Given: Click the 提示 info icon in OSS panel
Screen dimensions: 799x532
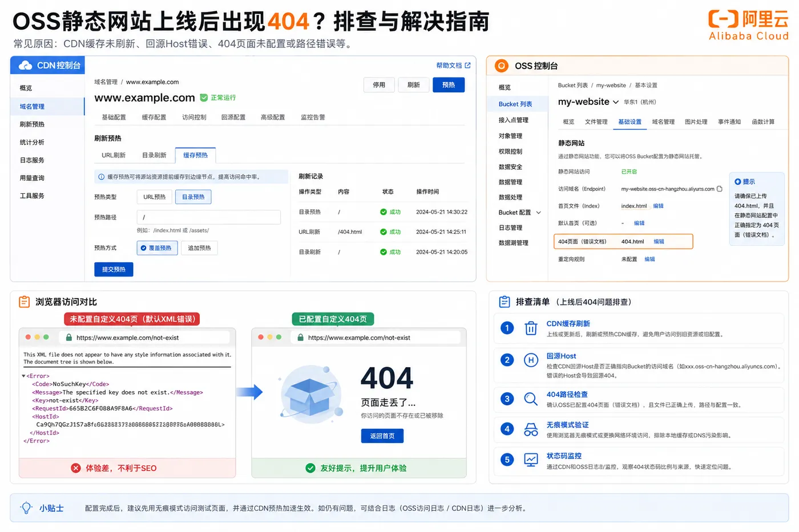Looking at the screenshot, I should coord(737,181).
